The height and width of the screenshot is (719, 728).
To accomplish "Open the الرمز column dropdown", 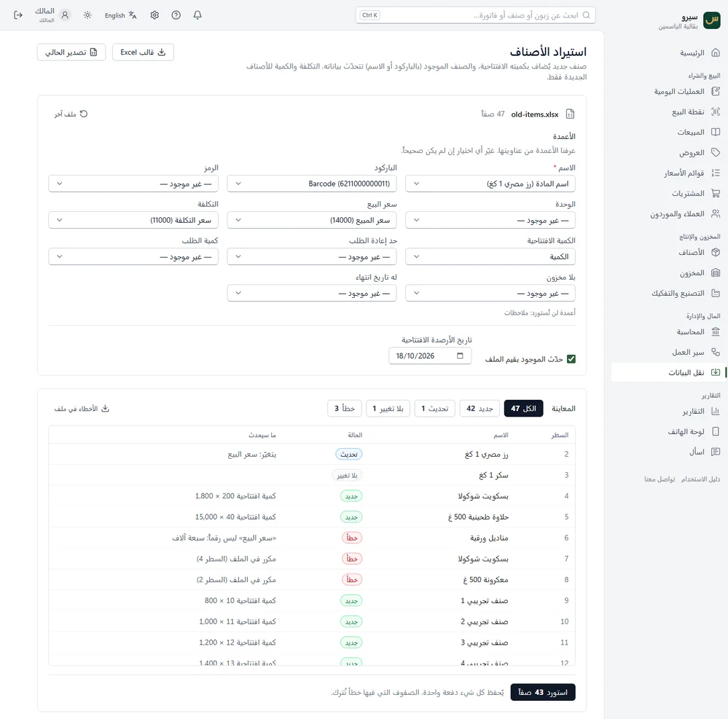I will [x=134, y=184].
